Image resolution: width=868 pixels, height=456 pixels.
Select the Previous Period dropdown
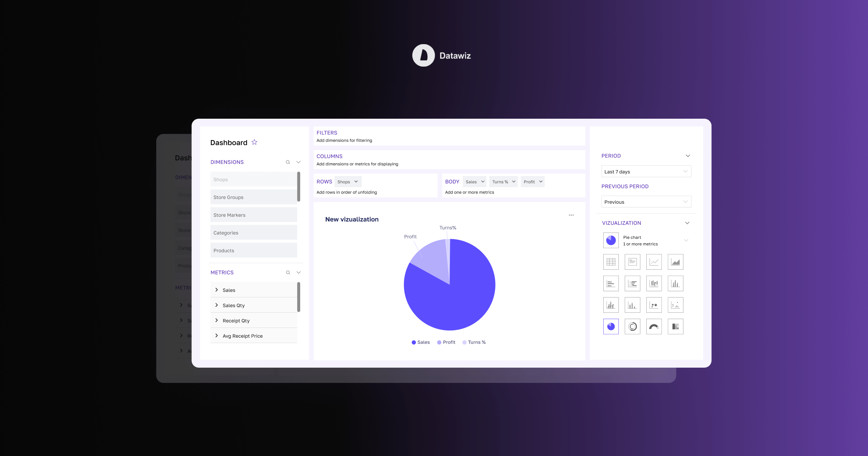[645, 202]
